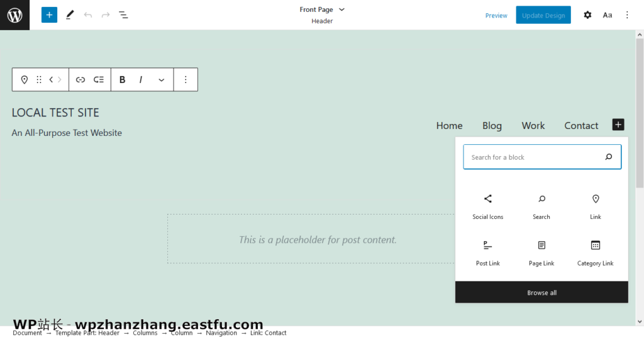644x338 pixels.
Task: Choose the Page Link block
Action: 541,253
